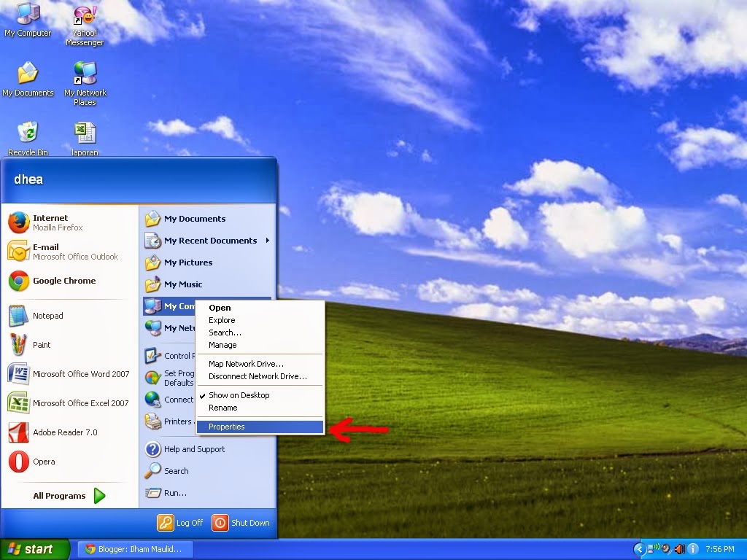Image resolution: width=747 pixels, height=560 pixels.
Task: Open Connect To in Start menu
Action: (x=169, y=400)
